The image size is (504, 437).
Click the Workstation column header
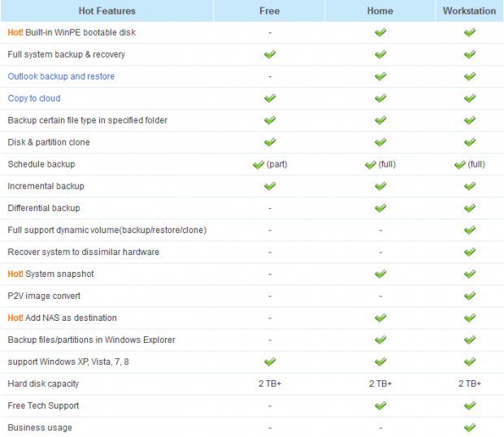point(469,11)
